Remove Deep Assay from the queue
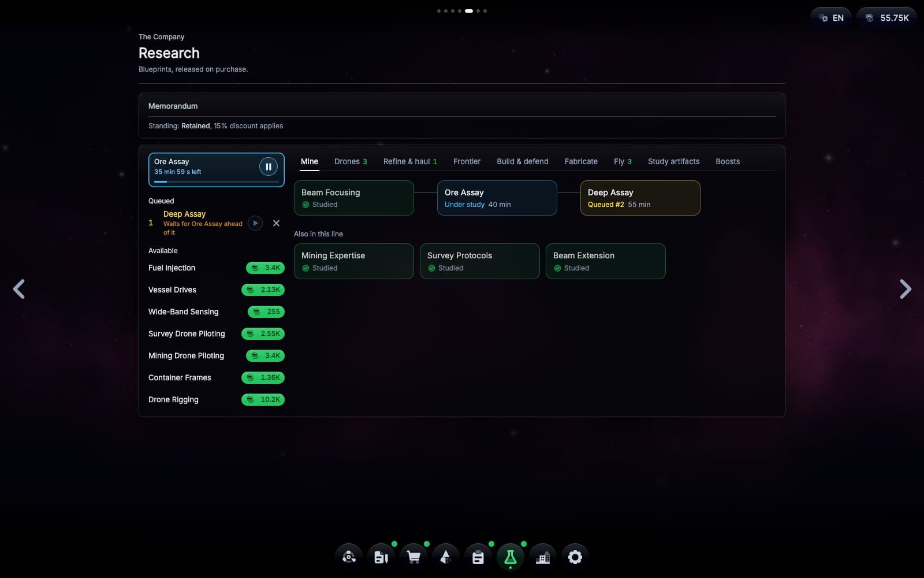924x578 pixels. [x=276, y=223]
